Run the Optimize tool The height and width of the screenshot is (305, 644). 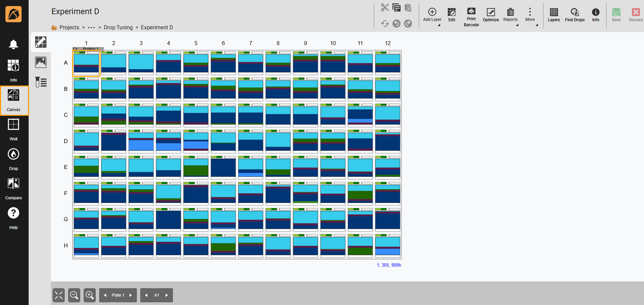click(491, 15)
